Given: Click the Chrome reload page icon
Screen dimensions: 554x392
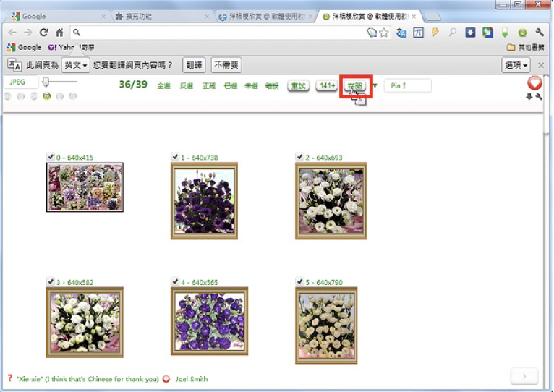Looking at the screenshot, I should pos(43,33).
